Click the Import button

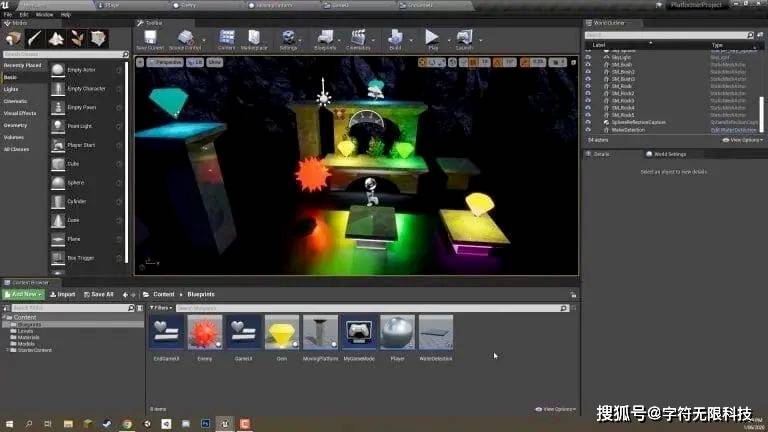coord(63,294)
